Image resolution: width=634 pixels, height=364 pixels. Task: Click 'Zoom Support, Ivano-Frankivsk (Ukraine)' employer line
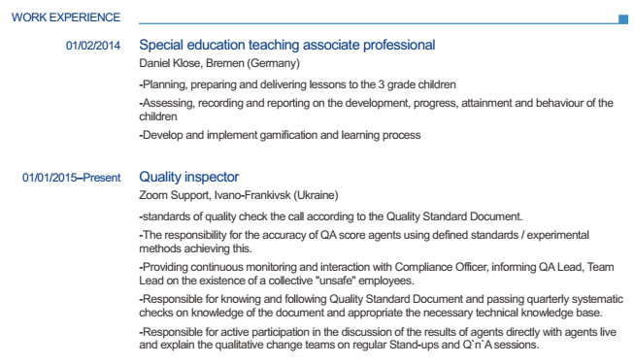point(239,195)
